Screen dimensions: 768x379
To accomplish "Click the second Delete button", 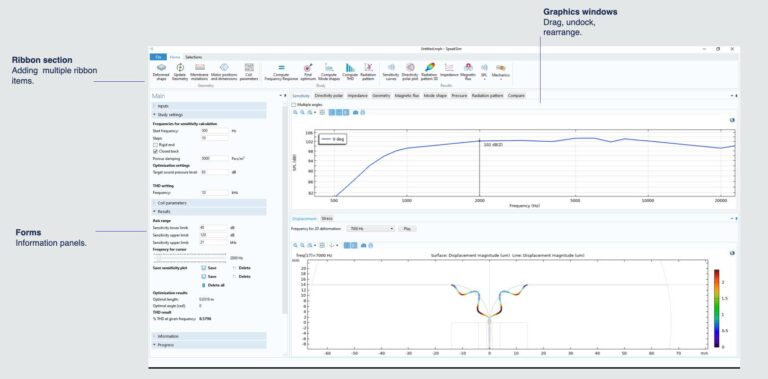I will 241,277.
